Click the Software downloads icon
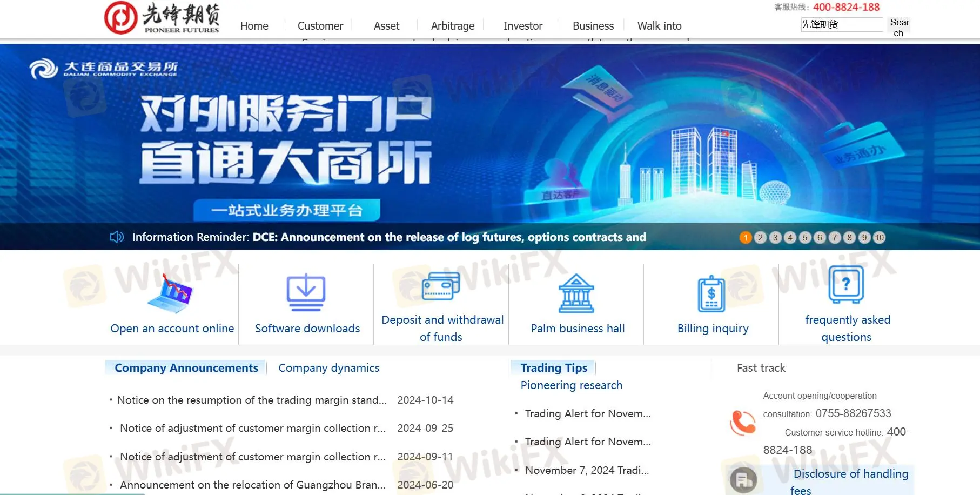This screenshot has width=980, height=495. point(306,292)
